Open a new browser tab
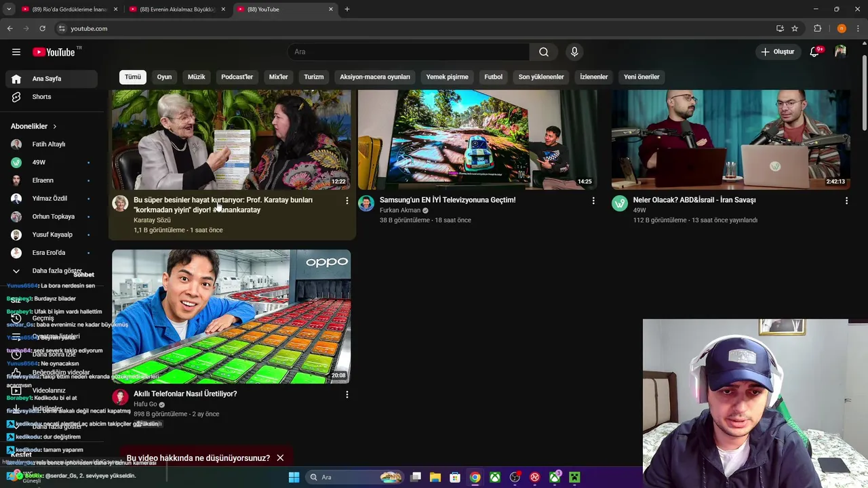Viewport: 868px width, 488px height. click(347, 9)
